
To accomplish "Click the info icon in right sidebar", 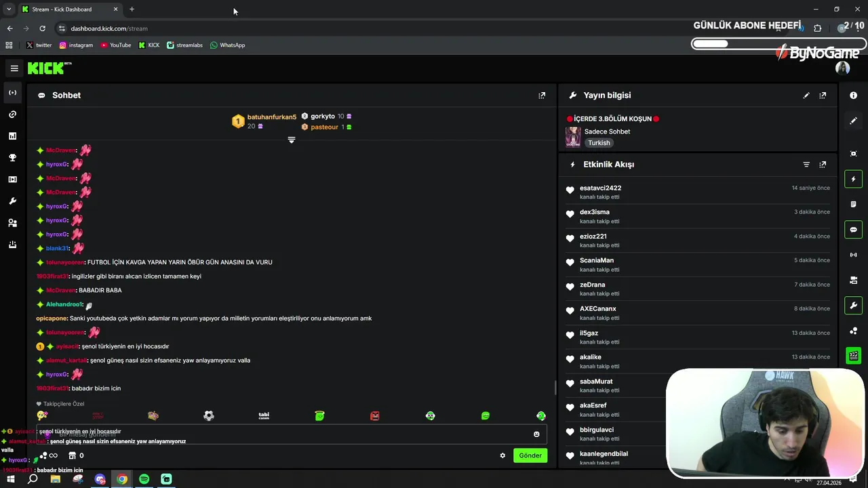I will (853, 96).
